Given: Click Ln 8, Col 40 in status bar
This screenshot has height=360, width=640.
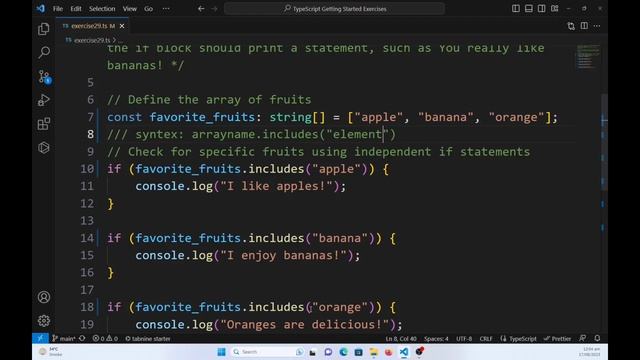Looking at the screenshot, I should tap(401, 338).
